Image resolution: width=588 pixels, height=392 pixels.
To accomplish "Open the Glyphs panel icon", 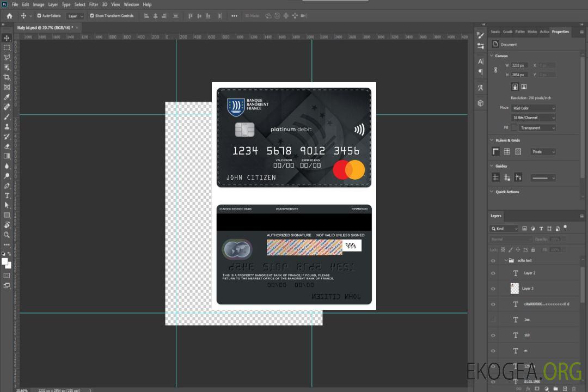I will point(480,88).
